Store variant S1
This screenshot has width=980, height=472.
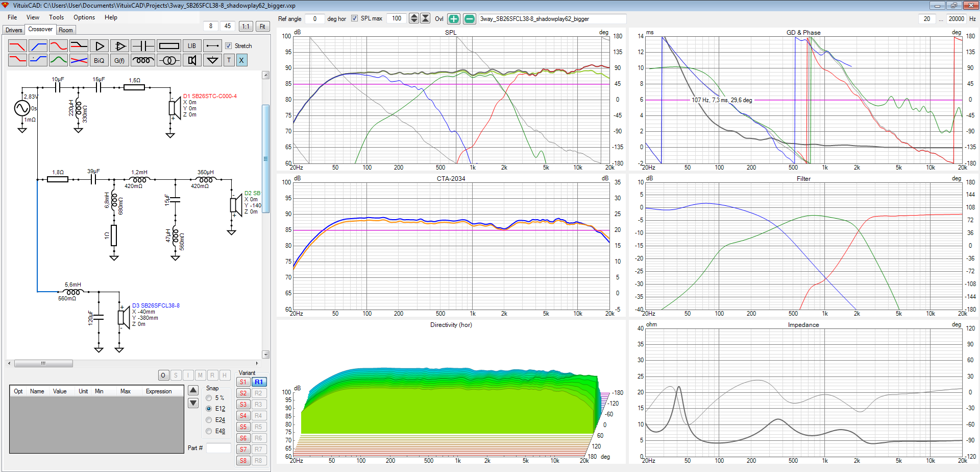pyautogui.click(x=243, y=382)
